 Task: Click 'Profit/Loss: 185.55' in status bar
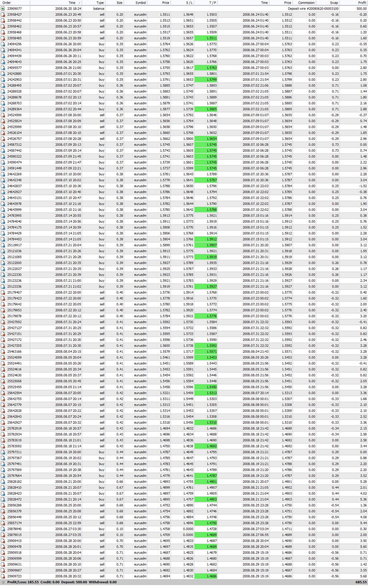(23, 582)
